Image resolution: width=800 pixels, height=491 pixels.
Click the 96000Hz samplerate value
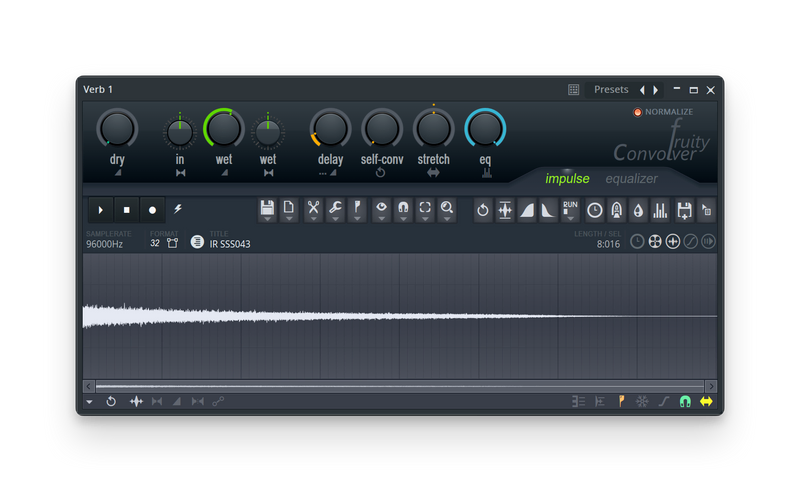tap(105, 244)
